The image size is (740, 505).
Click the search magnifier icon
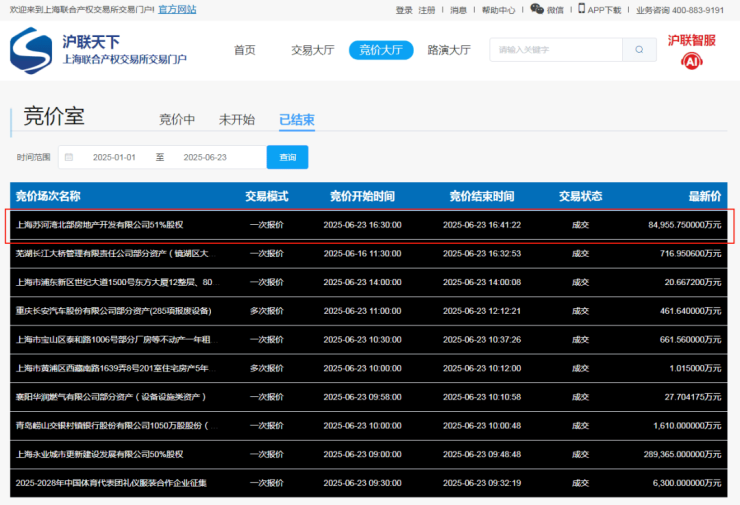tap(638, 50)
